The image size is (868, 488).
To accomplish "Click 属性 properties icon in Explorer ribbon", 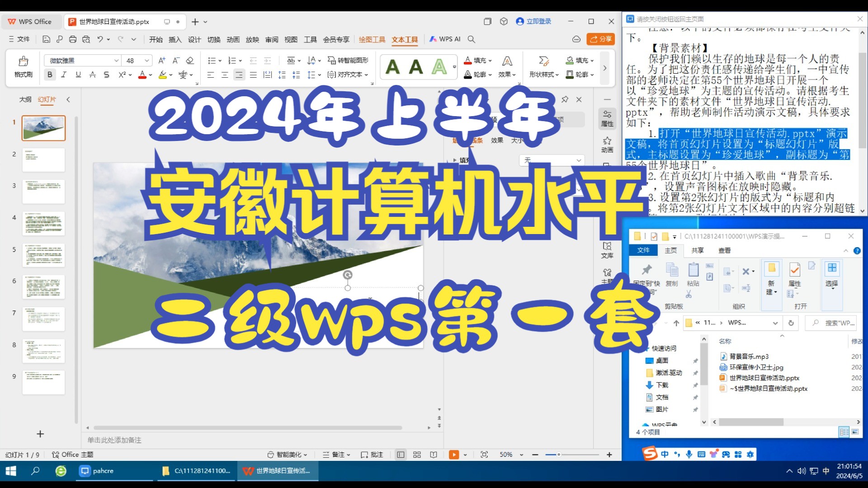I will click(794, 274).
